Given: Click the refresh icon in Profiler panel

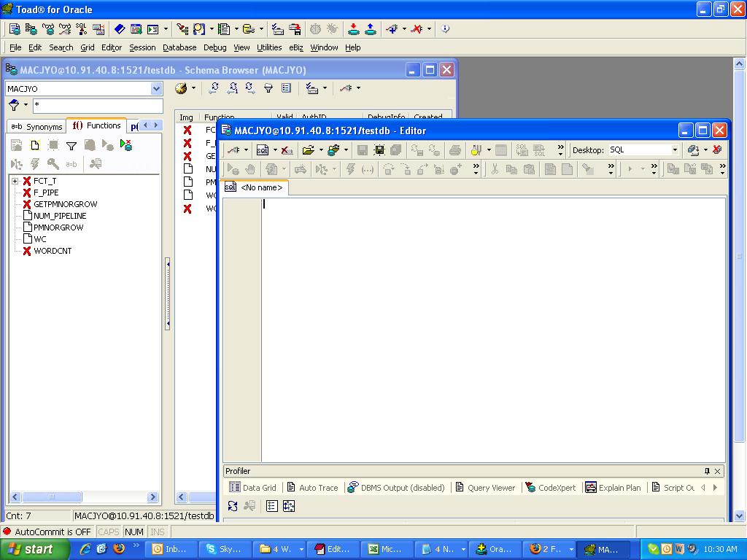Looking at the screenshot, I should [233, 506].
